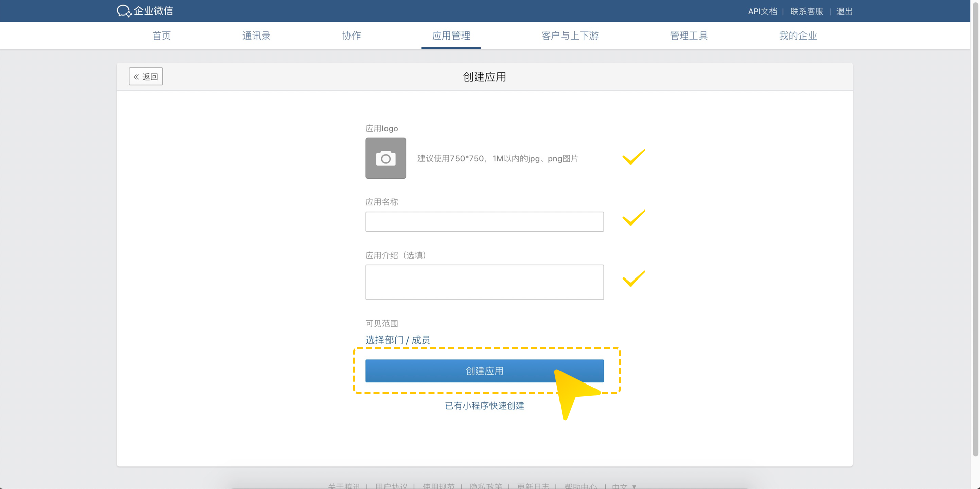Click the 已有小程序快速创建 link
980x489 pixels.
pyautogui.click(x=484, y=406)
